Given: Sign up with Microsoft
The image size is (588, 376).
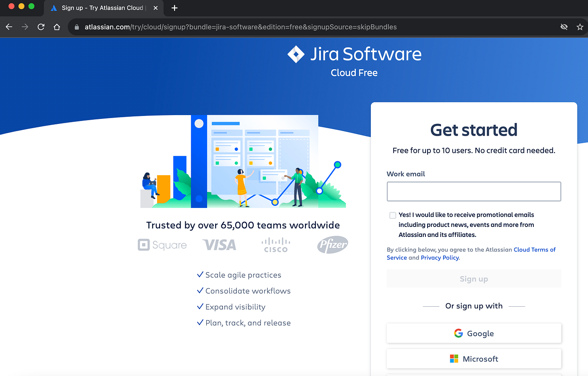Looking at the screenshot, I should tap(474, 358).
